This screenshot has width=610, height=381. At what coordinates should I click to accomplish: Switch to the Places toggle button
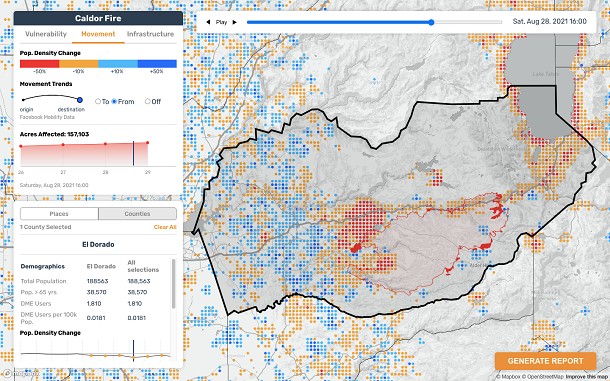click(x=59, y=214)
